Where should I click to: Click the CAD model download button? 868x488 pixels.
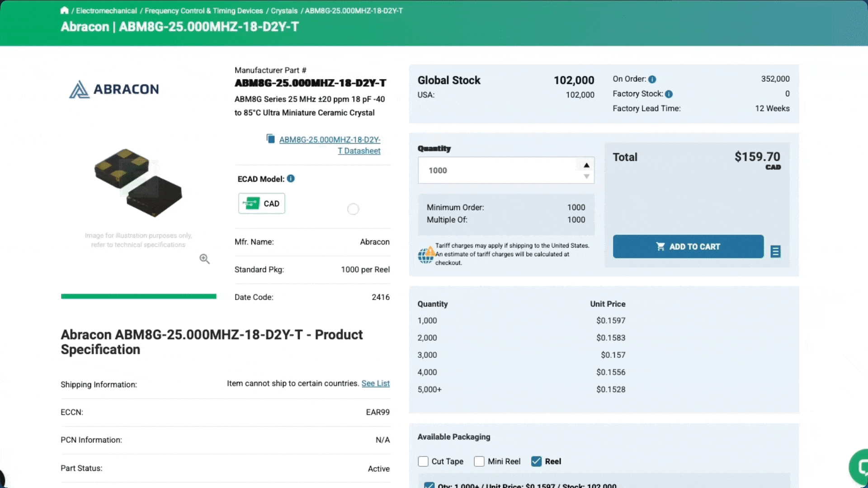[x=261, y=203]
